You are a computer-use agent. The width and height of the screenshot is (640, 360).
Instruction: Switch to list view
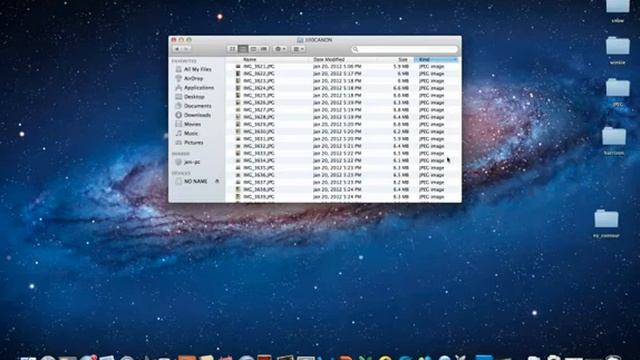tap(243, 49)
